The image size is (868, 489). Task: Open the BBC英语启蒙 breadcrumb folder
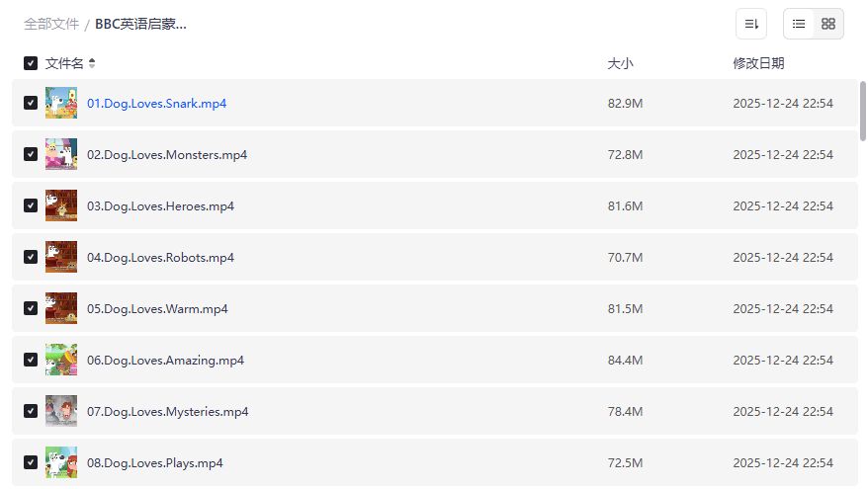click(140, 24)
